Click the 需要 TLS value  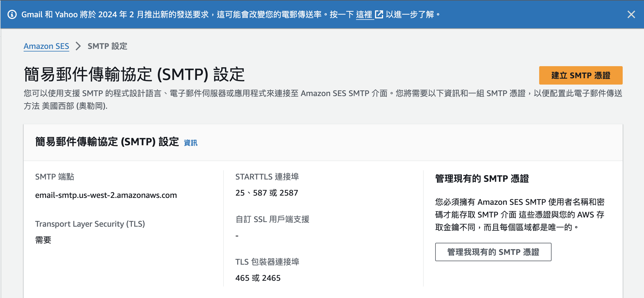pos(43,240)
